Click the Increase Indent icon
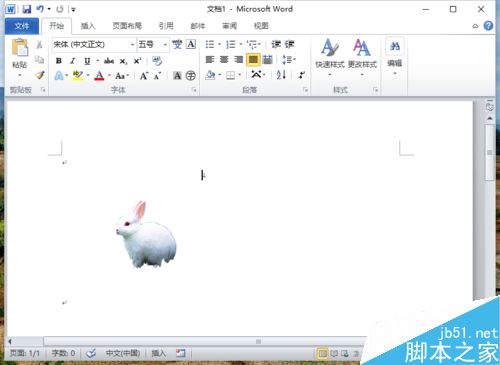 [x=289, y=44]
